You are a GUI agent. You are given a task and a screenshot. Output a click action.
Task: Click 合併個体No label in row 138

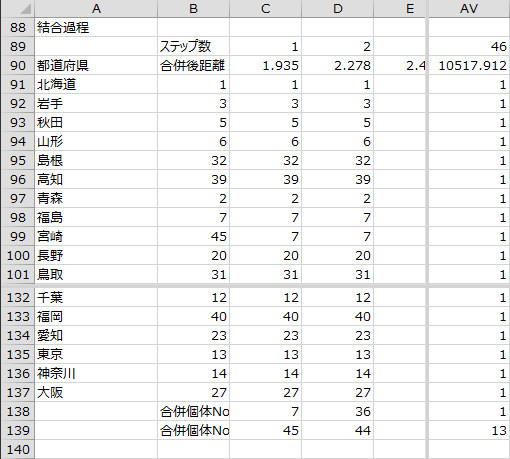point(193,411)
